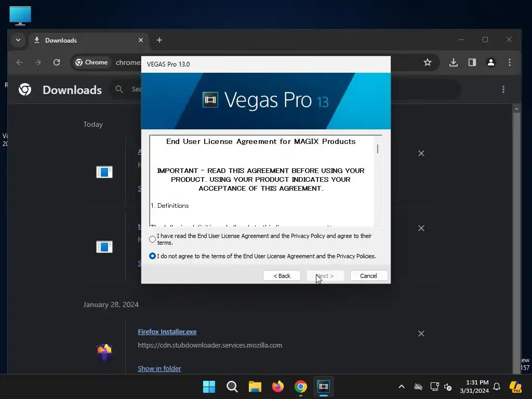Image resolution: width=532 pixels, height=399 pixels.
Task: Reload the Chrome page
Action: [57, 62]
